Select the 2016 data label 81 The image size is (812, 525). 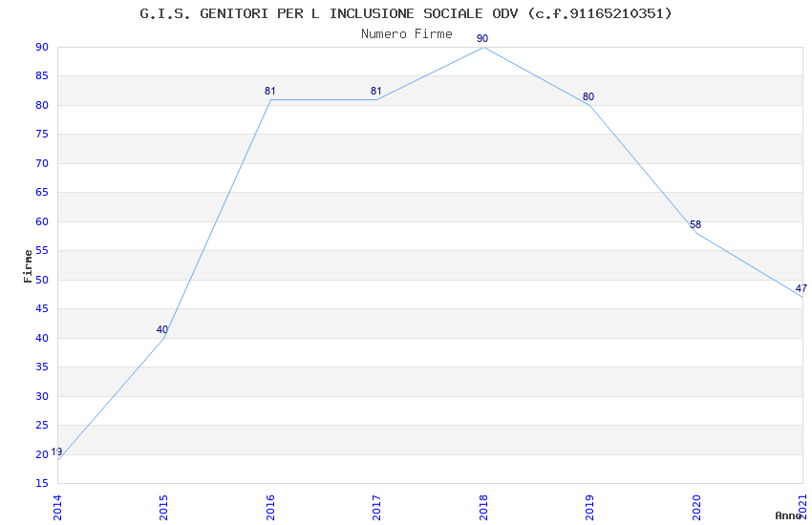pyautogui.click(x=270, y=91)
